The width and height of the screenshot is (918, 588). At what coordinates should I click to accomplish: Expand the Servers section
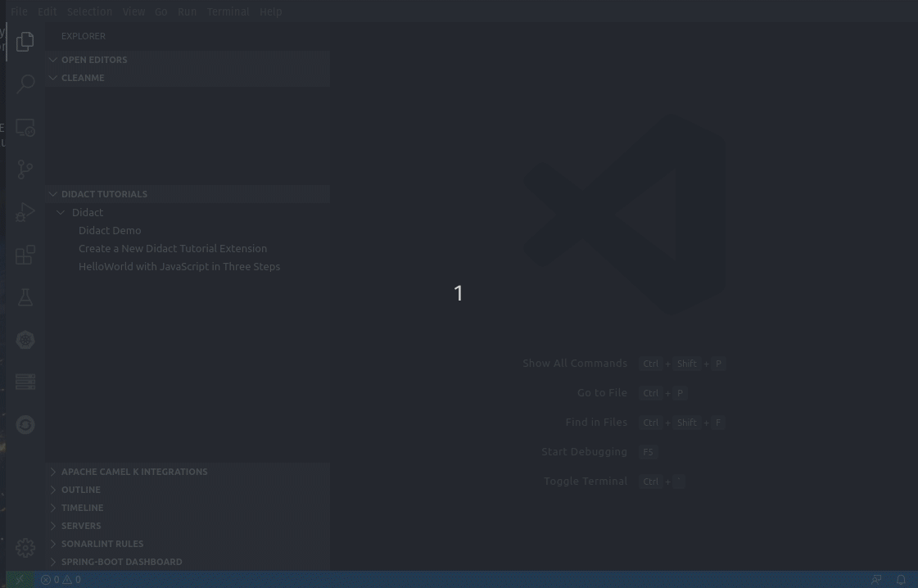[x=188, y=526]
